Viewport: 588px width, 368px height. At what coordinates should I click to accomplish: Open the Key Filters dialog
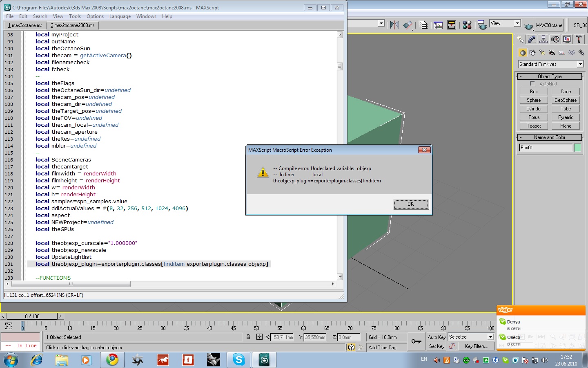[x=476, y=346]
